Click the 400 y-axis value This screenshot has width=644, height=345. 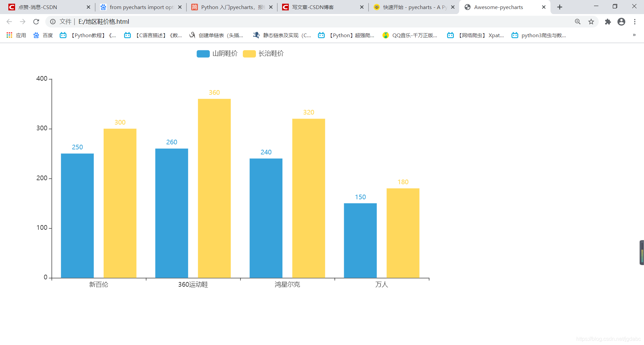click(42, 79)
